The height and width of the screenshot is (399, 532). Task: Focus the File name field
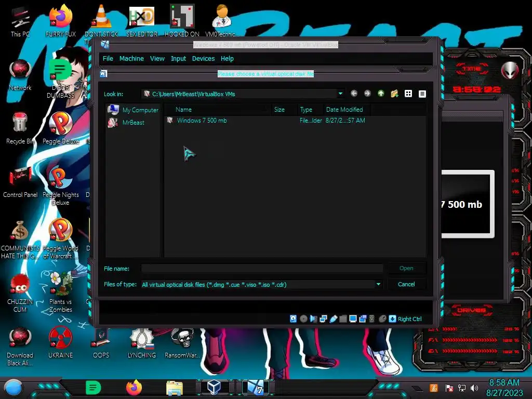[262, 269]
